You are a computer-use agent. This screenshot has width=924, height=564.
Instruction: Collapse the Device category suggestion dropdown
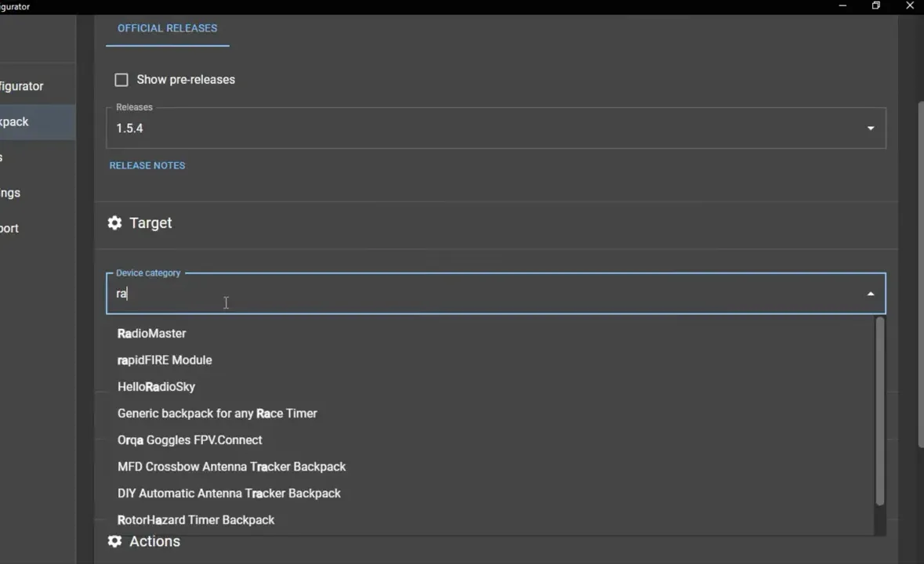click(x=870, y=293)
